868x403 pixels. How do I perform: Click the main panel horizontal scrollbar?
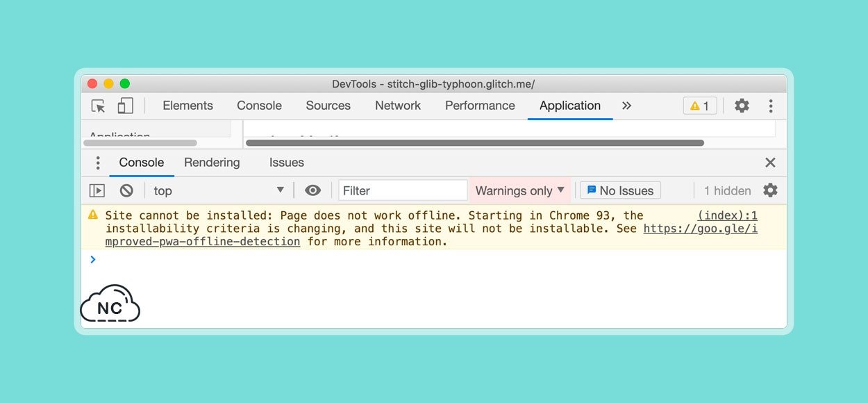click(x=475, y=143)
